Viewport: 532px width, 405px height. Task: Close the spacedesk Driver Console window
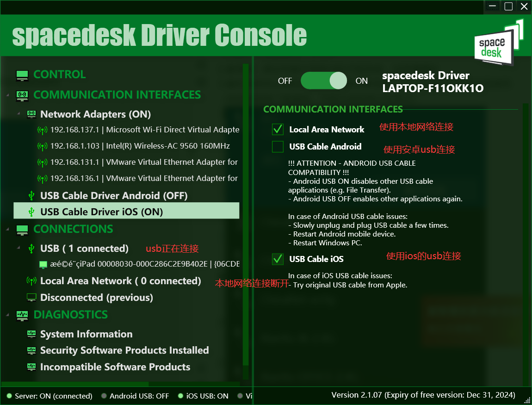524,6
